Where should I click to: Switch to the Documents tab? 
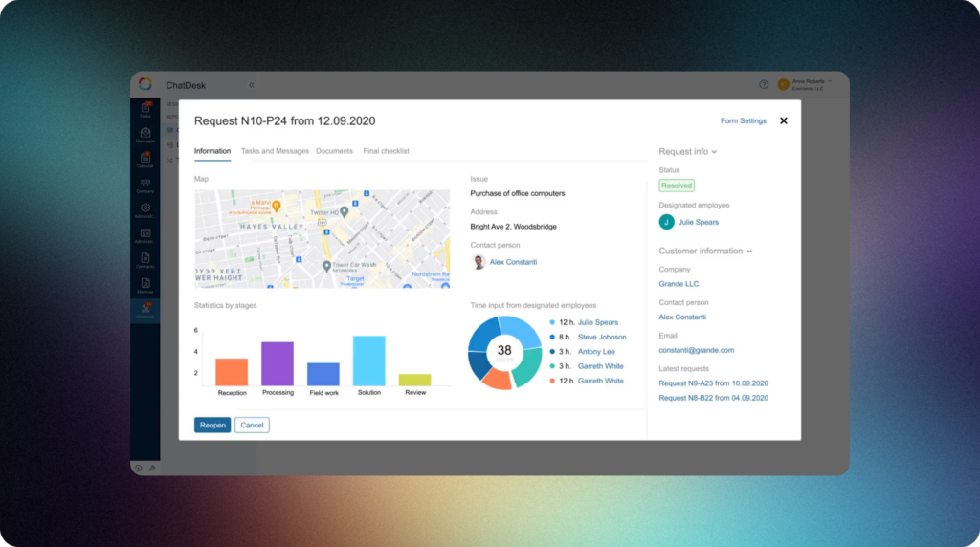coord(334,151)
